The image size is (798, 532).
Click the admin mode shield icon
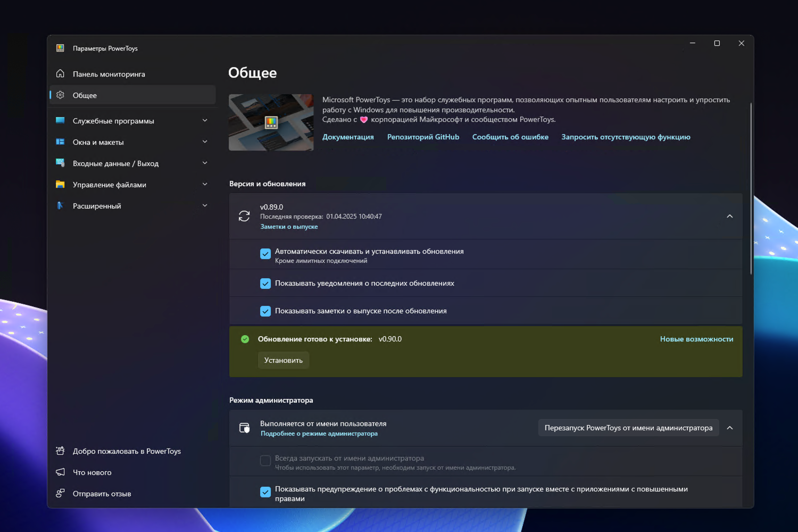coord(244,428)
